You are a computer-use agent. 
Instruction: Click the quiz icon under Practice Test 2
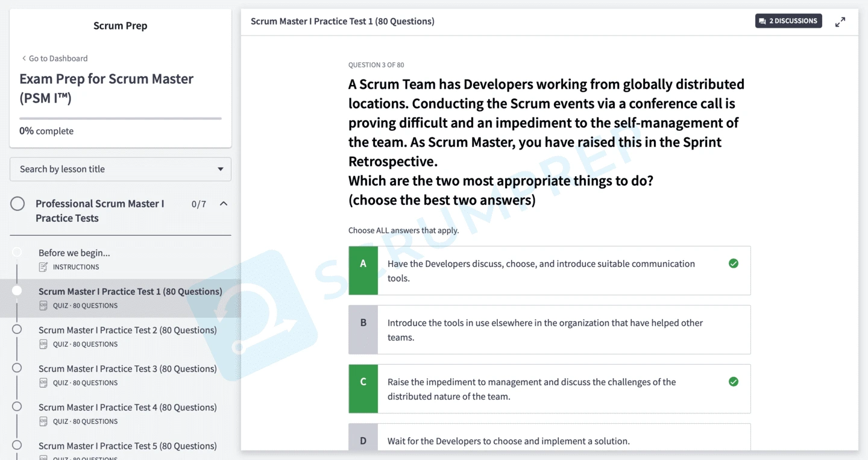coord(43,344)
